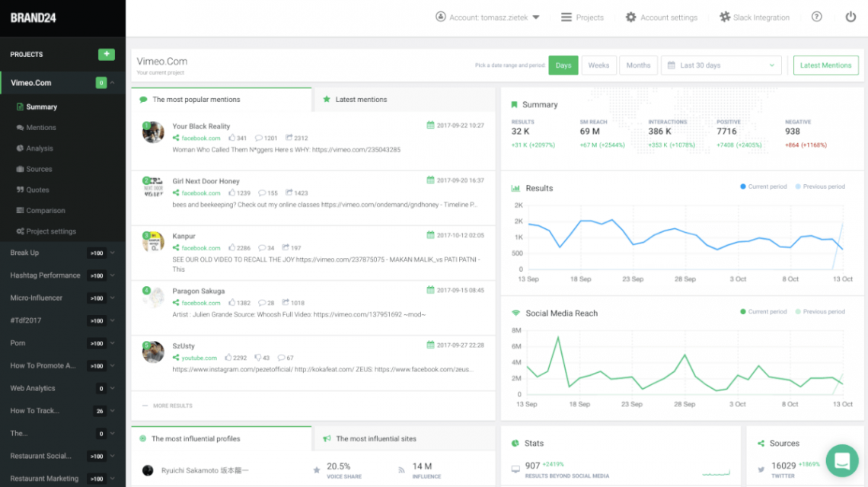Switch period granularity to Weeks
The height and width of the screenshot is (487, 868).
[x=599, y=65]
